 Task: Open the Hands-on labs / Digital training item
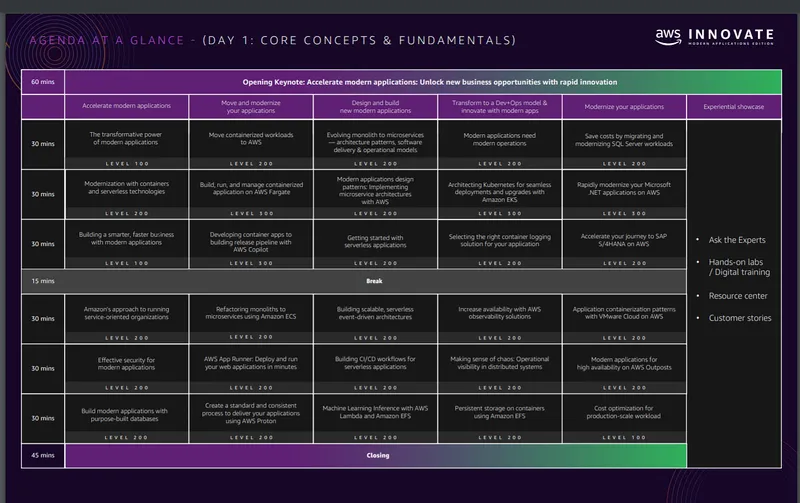point(739,267)
